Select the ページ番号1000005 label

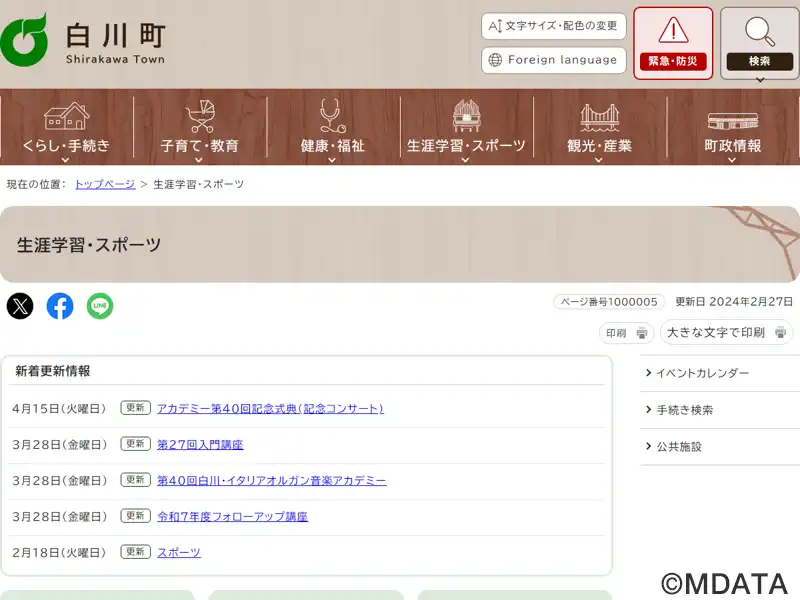click(609, 302)
